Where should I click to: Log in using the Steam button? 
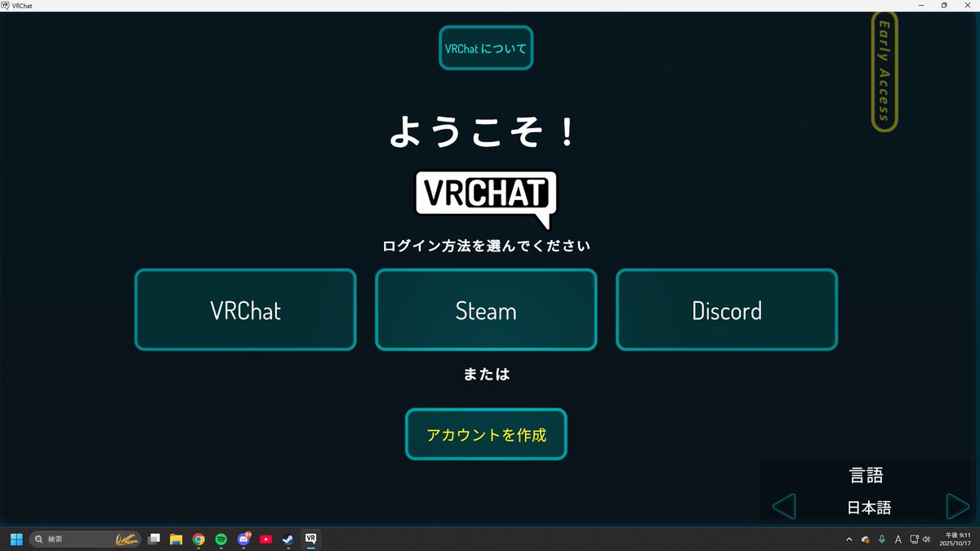click(486, 309)
